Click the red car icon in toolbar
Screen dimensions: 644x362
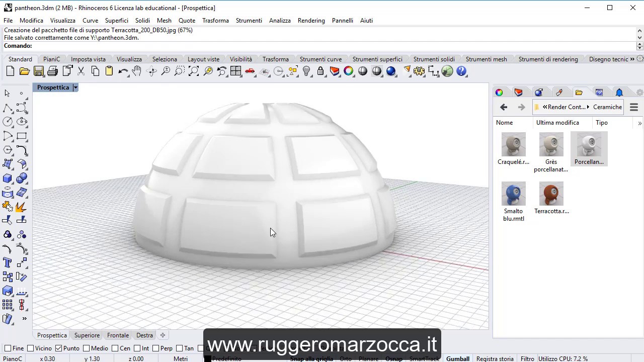(250, 71)
